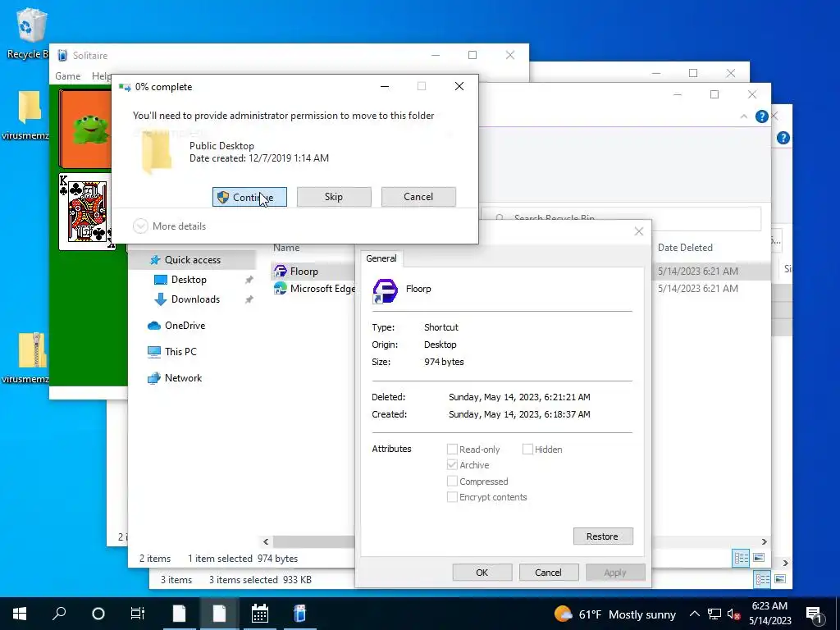Select the General tab in properties dialog
The image size is (840, 630).
(381, 258)
